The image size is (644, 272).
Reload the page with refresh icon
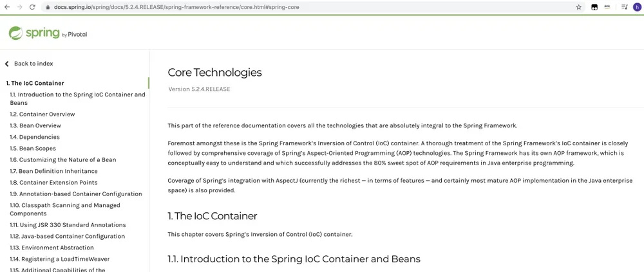(32, 7)
